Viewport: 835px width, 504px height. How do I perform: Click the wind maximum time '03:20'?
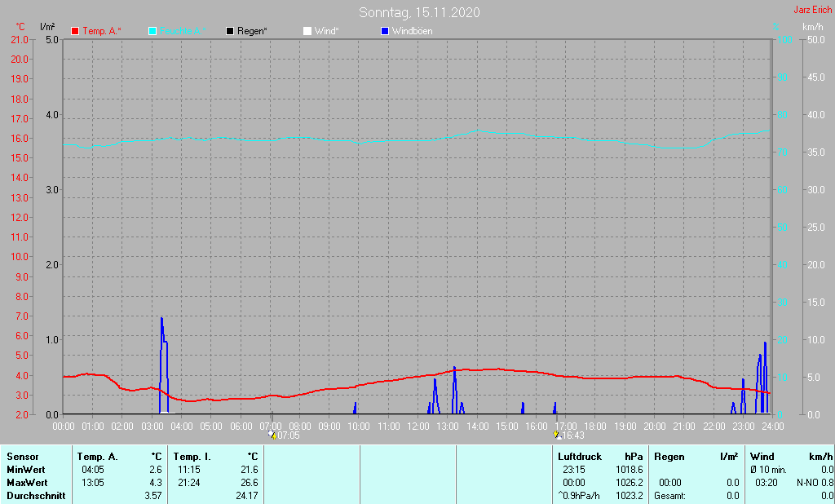pyautogui.click(x=767, y=483)
